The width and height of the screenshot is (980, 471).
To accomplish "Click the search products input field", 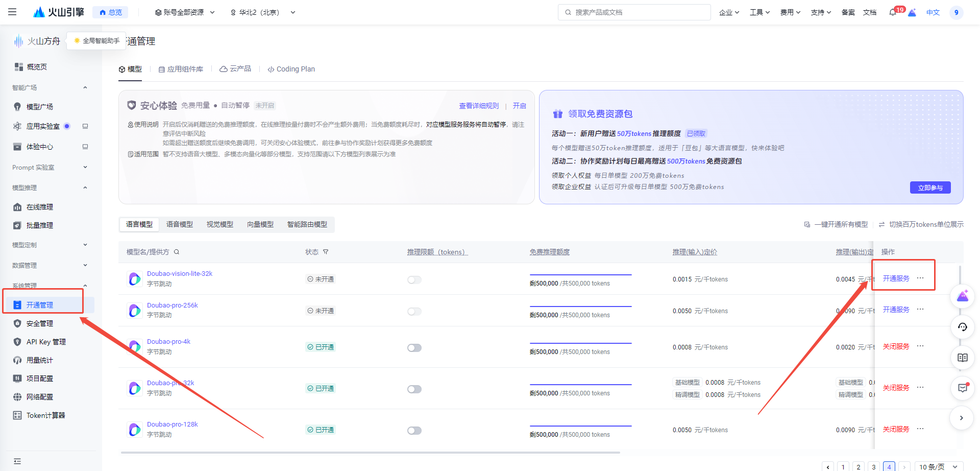I will (x=633, y=12).
